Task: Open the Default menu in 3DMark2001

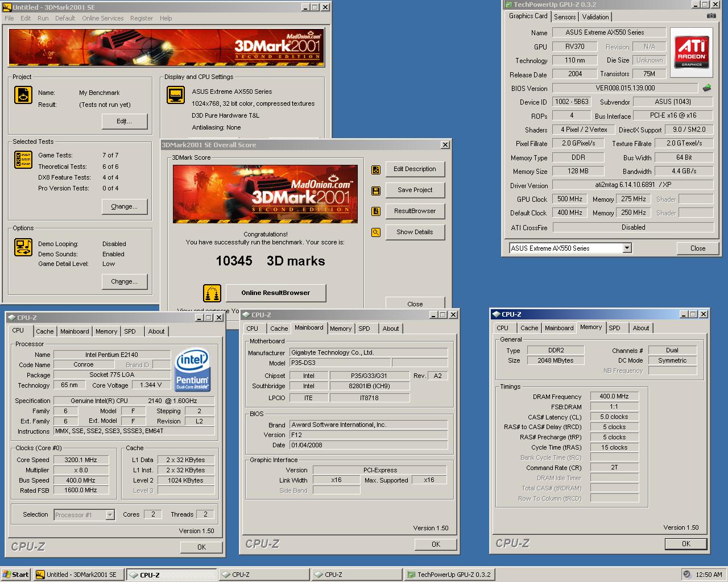Action: [x=65, y=18]
